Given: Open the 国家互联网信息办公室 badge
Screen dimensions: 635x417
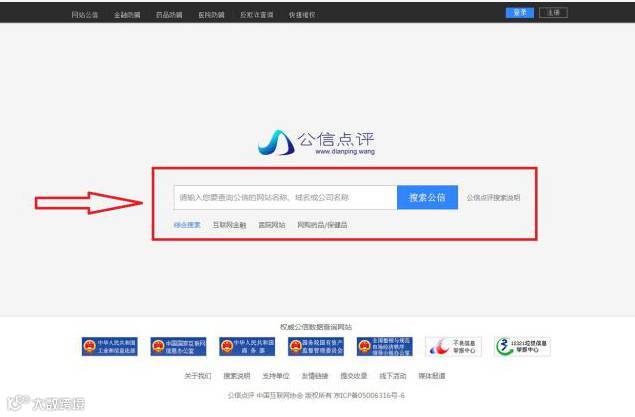Looking at the screenshot, I should [178, 347].
